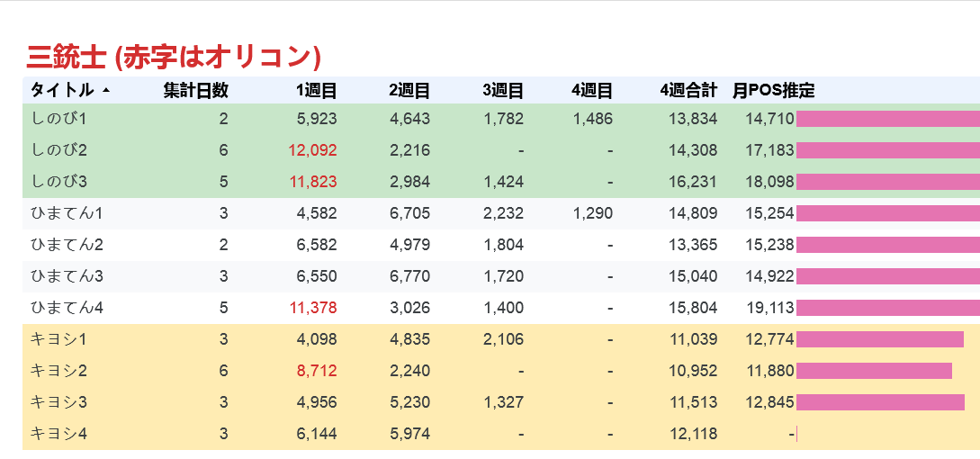
Task: Click the pink bar for しのび3 row
Action: (887, 182)
